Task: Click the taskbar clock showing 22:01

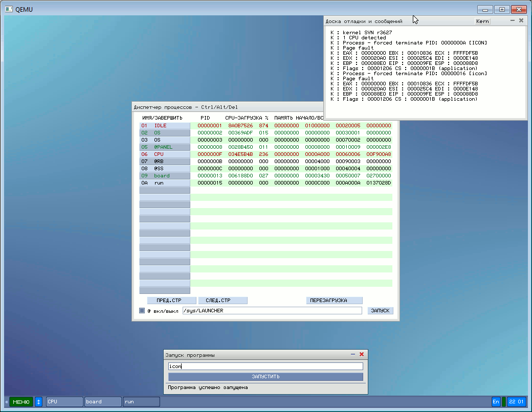Action: point(516,402)
